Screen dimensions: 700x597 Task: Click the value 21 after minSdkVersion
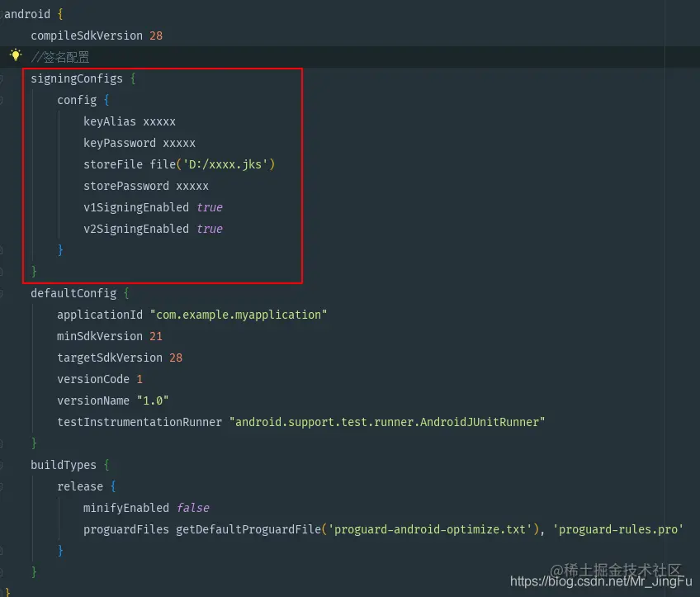click(x=156, y=336)
